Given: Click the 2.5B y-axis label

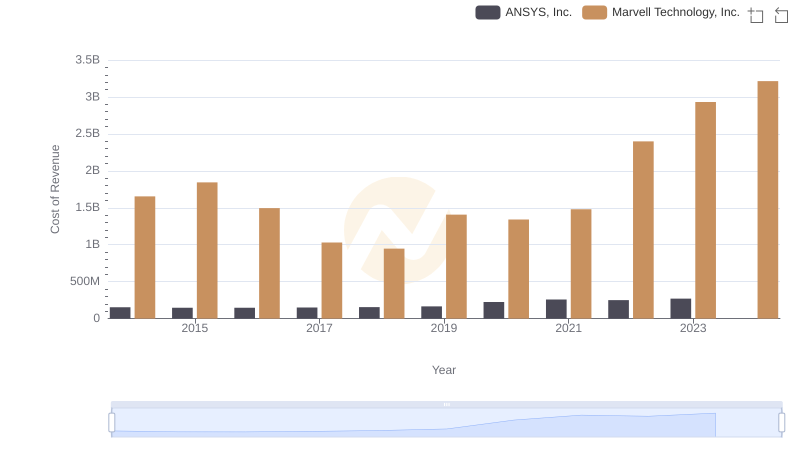Looking at the screenshot, I should point(87,134).
